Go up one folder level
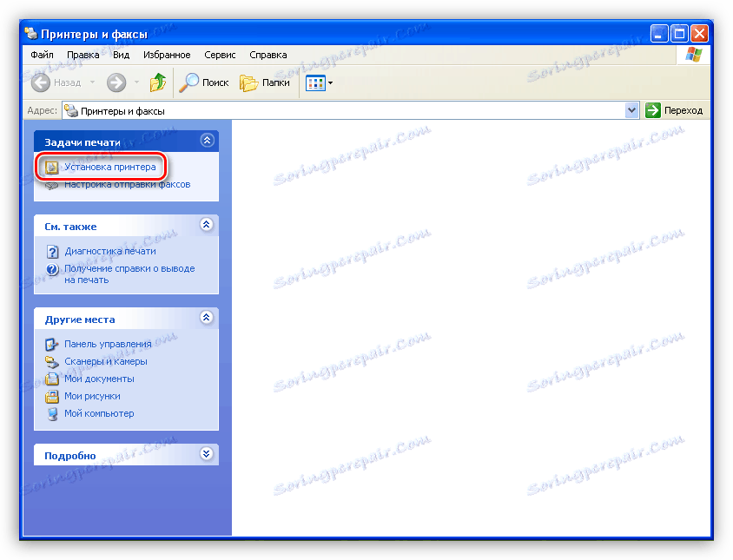 click(x=157, y=82)
